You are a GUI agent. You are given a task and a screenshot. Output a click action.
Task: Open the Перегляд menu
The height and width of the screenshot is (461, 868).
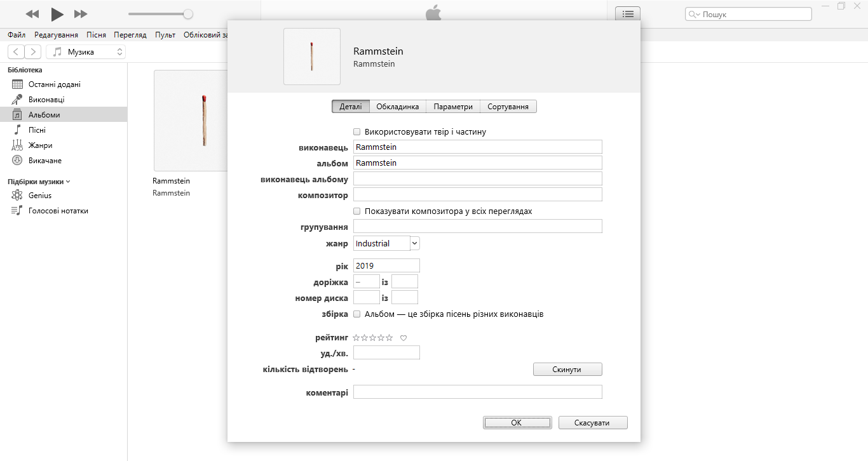[x=130, y=35]
